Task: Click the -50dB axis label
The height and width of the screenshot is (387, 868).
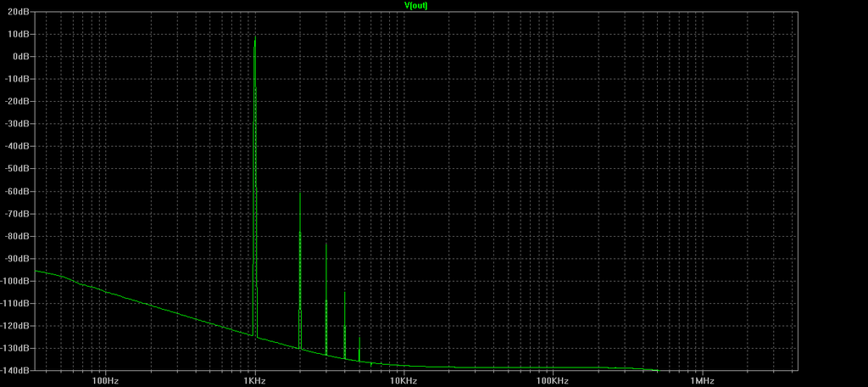Action: (x=18, y=169)
